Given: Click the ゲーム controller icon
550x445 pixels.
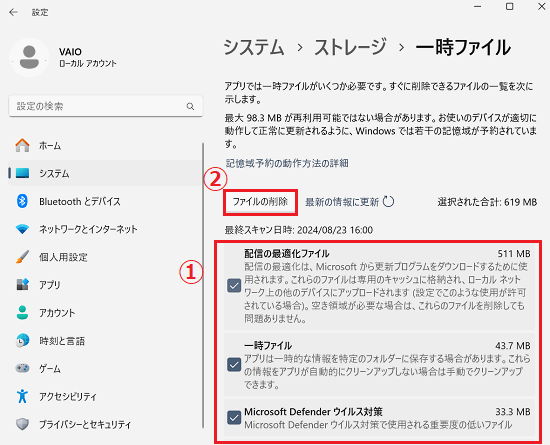Looking at the screenshot, I should 22,368.
